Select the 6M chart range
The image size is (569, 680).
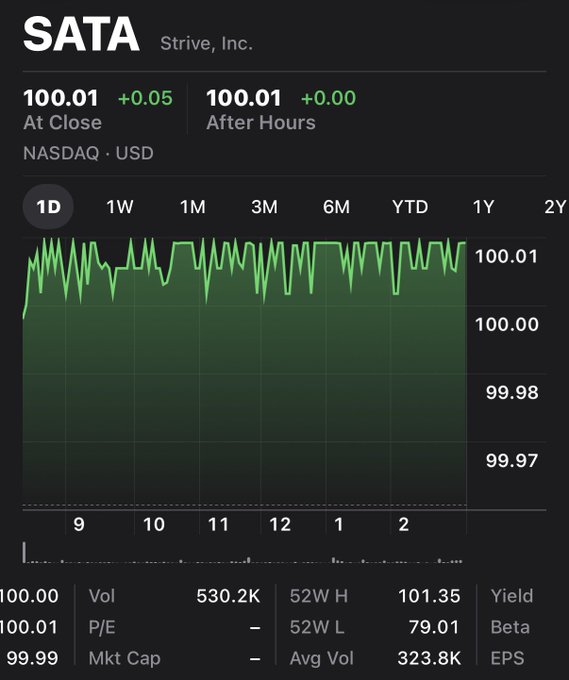[336, 207]
